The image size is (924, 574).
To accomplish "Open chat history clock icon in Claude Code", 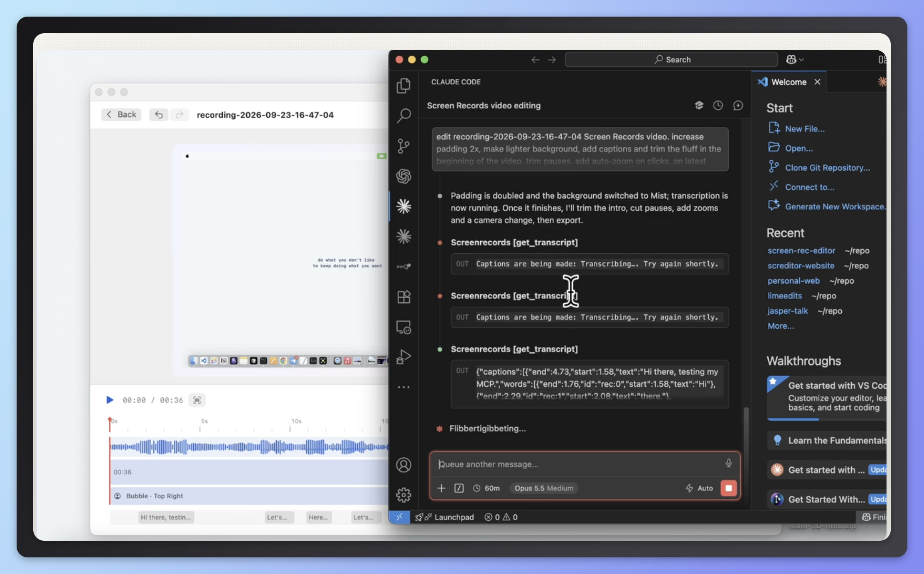I will coord(718,105).
